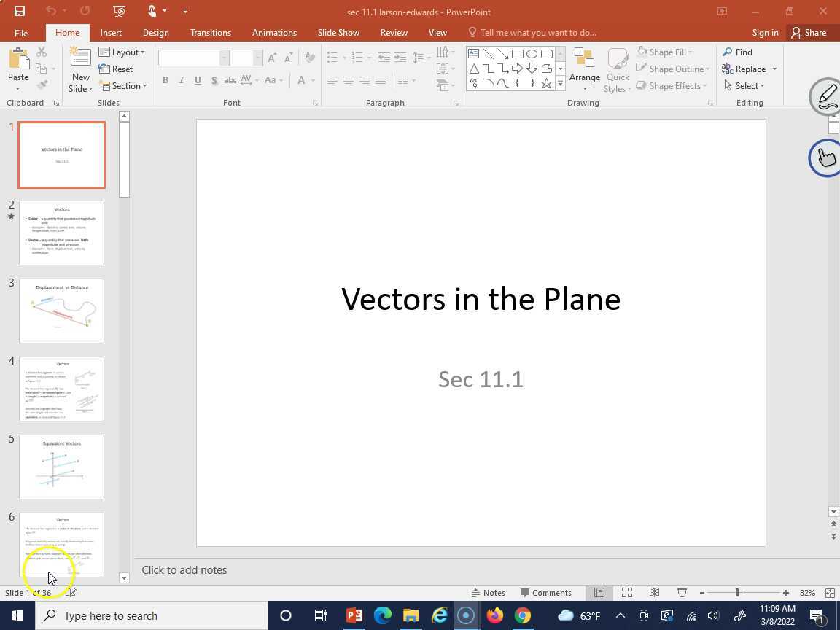Expand the Select dropdown in Editing

point(744,85)
